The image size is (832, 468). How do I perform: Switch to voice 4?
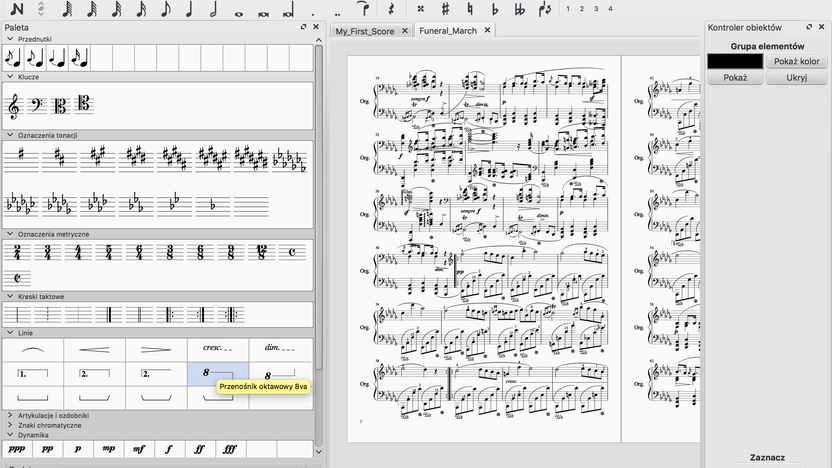[x=610, y=9]
